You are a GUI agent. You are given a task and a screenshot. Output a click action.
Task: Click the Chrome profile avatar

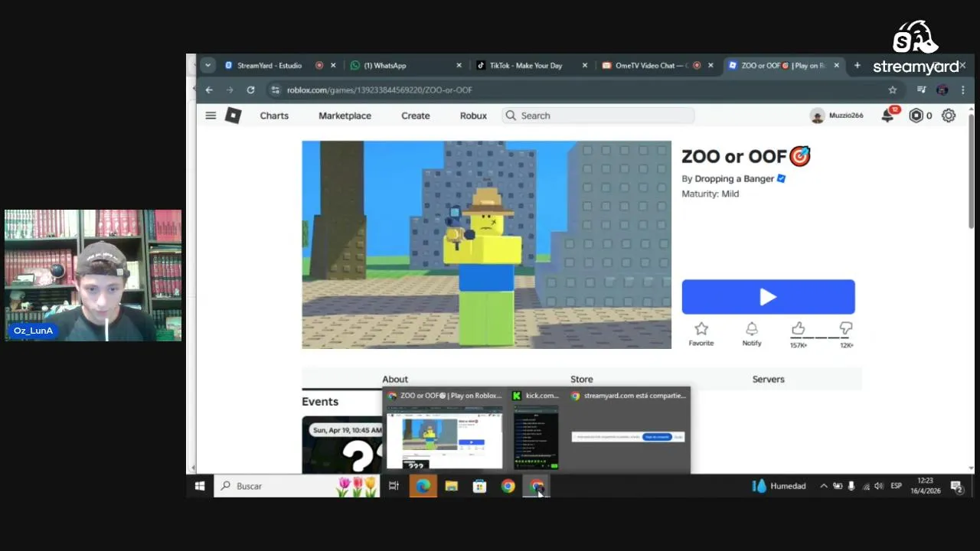point(942,90)
